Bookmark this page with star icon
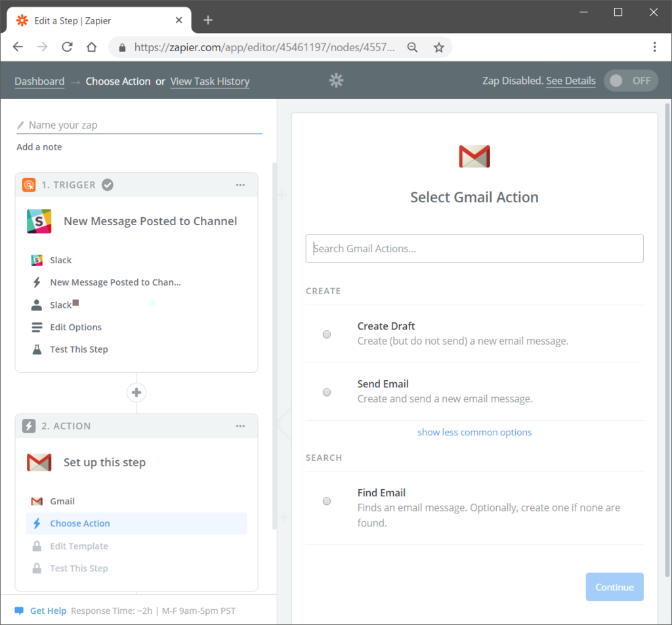 pos(438,47)
